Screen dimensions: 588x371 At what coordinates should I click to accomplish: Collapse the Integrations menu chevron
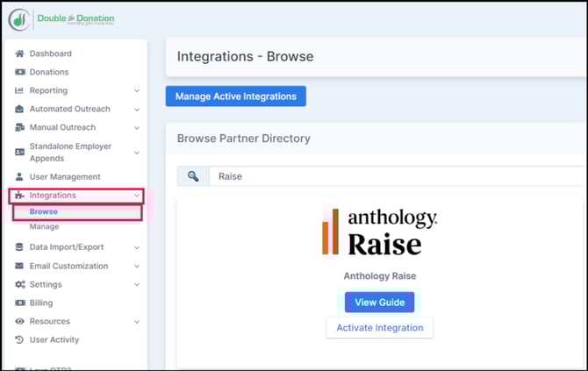(x=137, y=196)
